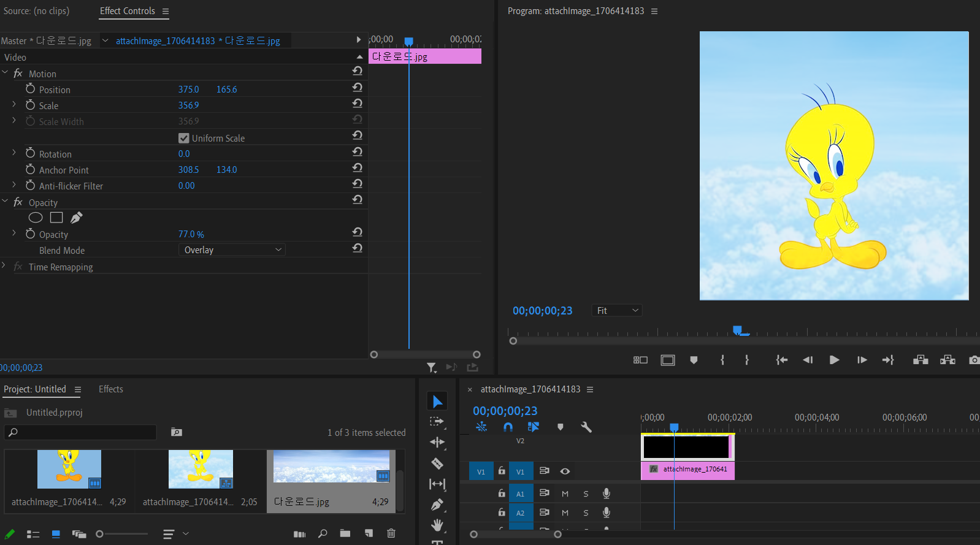
Task: Click the trash Clear icon in Project panel
Action: (x=391, y=533)
